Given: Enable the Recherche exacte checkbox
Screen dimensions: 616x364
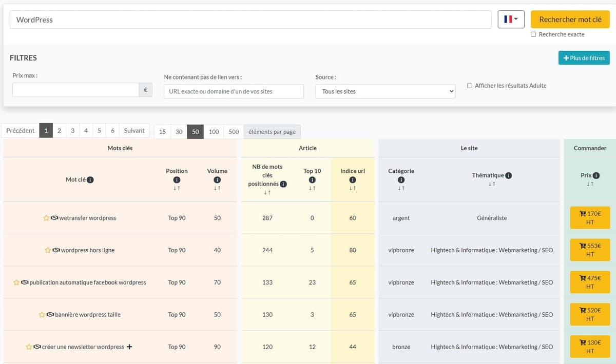Looking at the screenshot, I should pyautogui.click(x=533, y=34).
